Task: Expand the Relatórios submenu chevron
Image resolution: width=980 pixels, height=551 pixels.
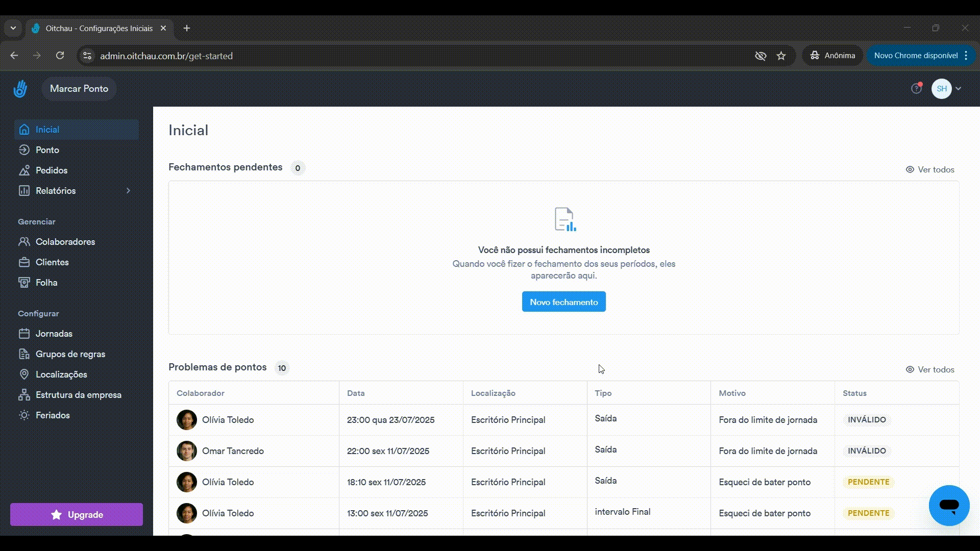Action: coord(128,191)
